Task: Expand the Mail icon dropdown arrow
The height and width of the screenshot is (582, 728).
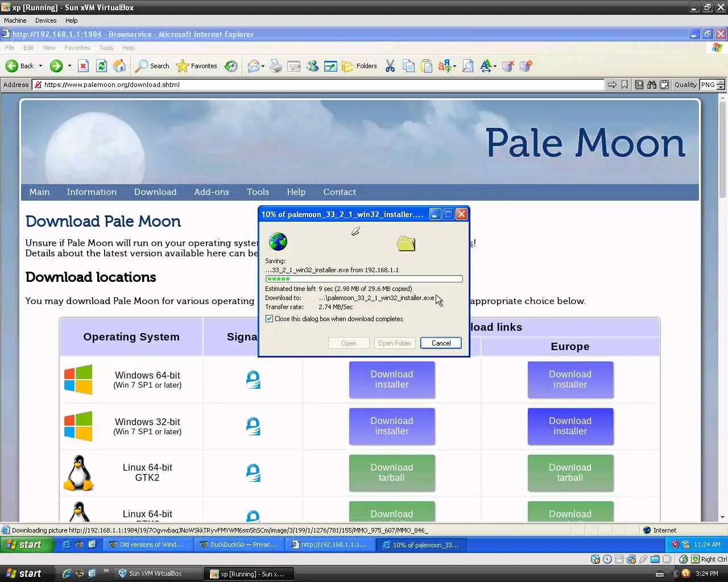Action: point(263,66)
